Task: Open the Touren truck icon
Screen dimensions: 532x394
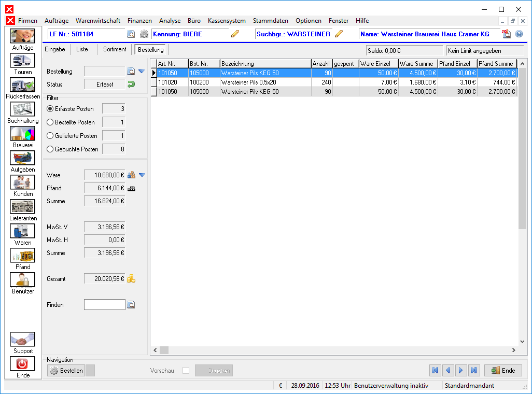Action: pos(22,61)
